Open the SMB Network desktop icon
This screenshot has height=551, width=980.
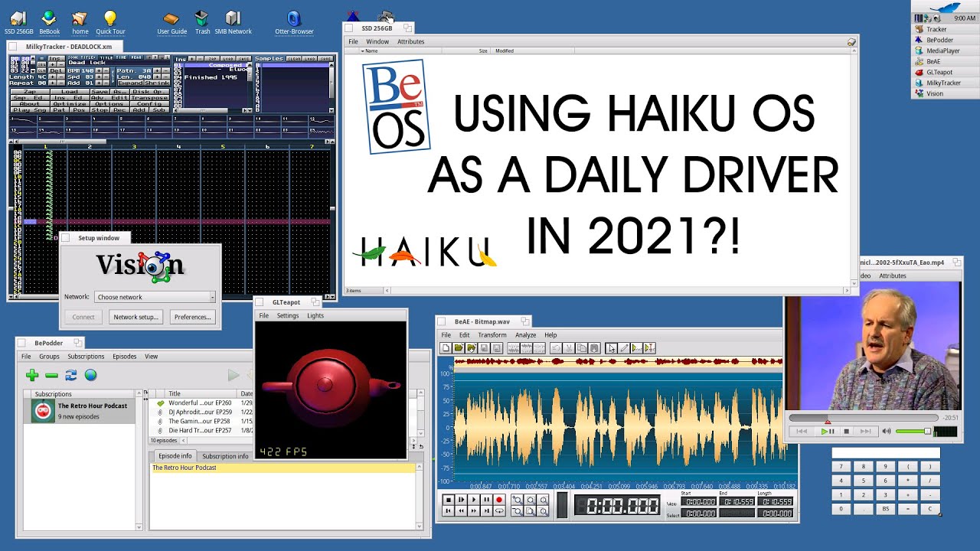[x=233, y=22]
